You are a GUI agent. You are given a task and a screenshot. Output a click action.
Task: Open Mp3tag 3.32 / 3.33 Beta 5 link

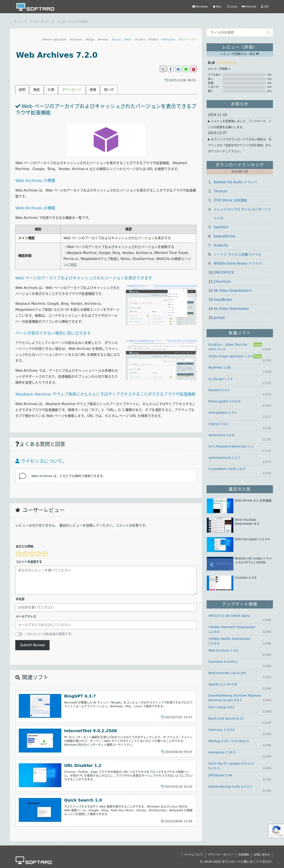coord(228,741)
